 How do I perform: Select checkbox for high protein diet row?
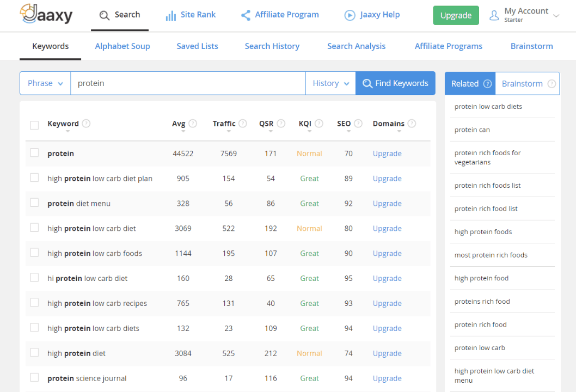coord(34,352)
